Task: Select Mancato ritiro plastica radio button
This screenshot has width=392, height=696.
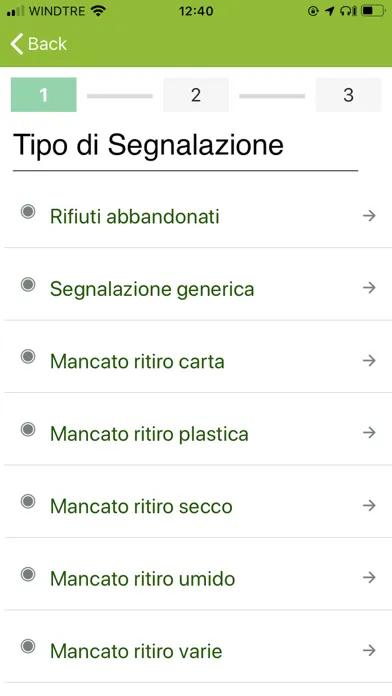Action: [28, 429]
